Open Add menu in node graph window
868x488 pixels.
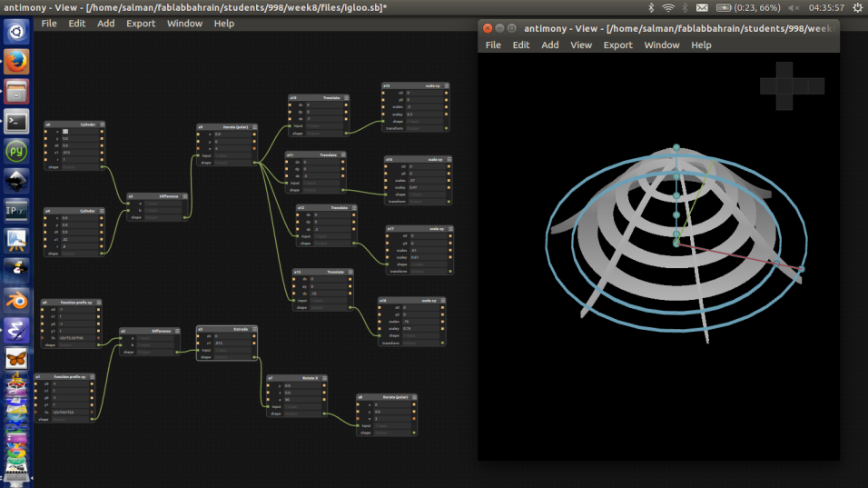point(105,24)
